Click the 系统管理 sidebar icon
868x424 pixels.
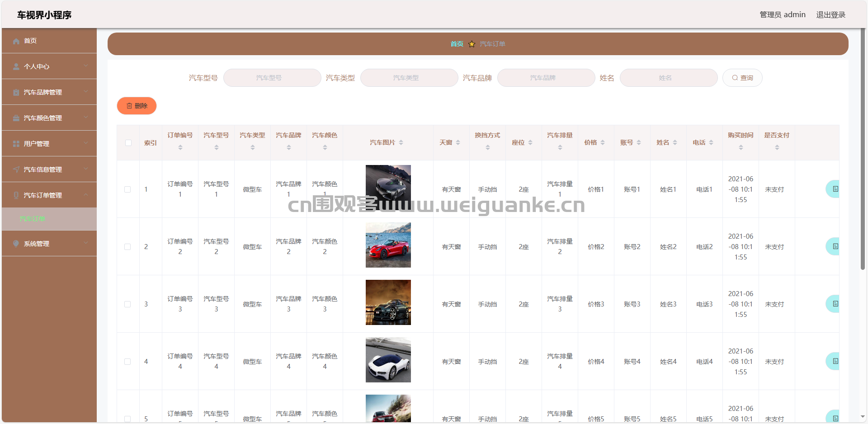pyautogui.click(x=16, y=243)
